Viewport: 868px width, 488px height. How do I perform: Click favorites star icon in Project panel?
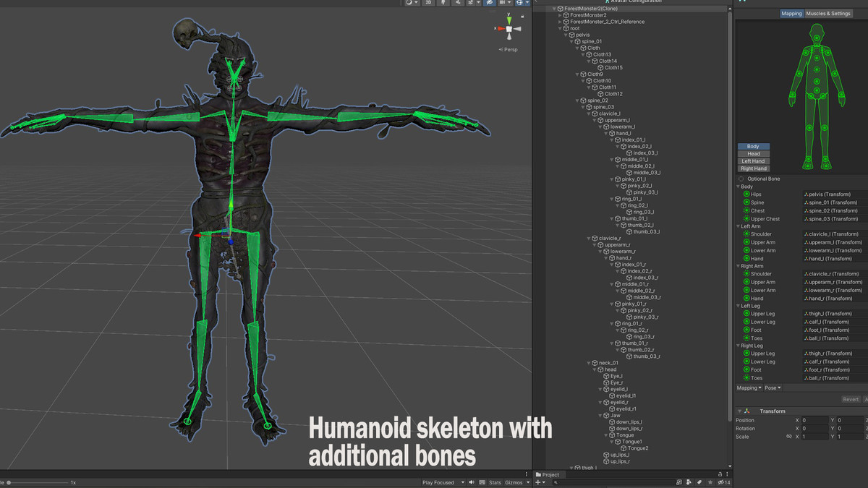pyautogui.click(x=710, y=482)
